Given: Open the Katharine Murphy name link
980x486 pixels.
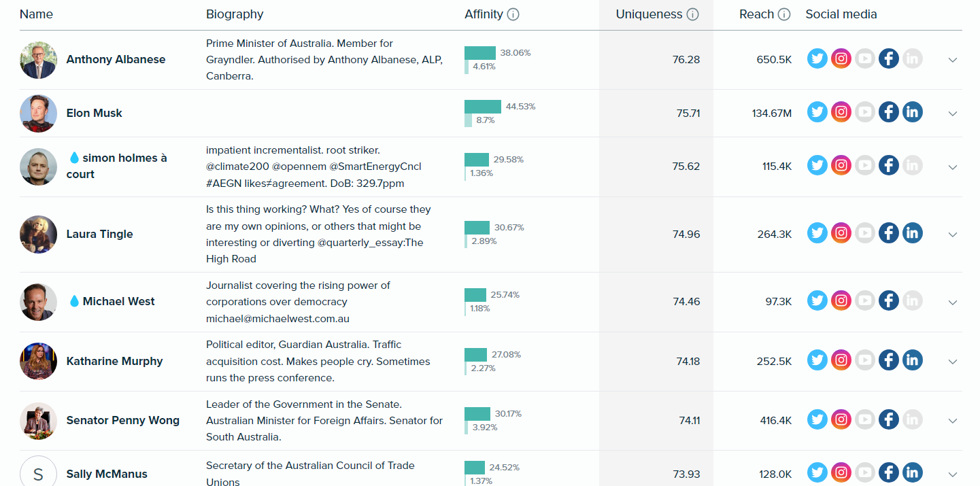Looking at the screenshot, I should pyautogui.click(x=114, y=361).
